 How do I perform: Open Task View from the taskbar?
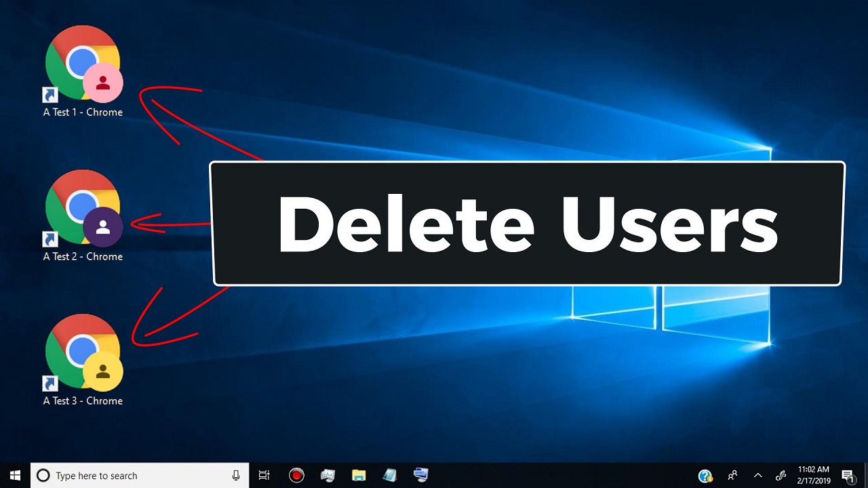click(264, 476)
